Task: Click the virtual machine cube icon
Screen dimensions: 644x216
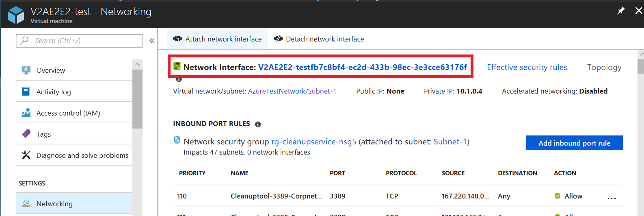Action: tap(16, 15)
